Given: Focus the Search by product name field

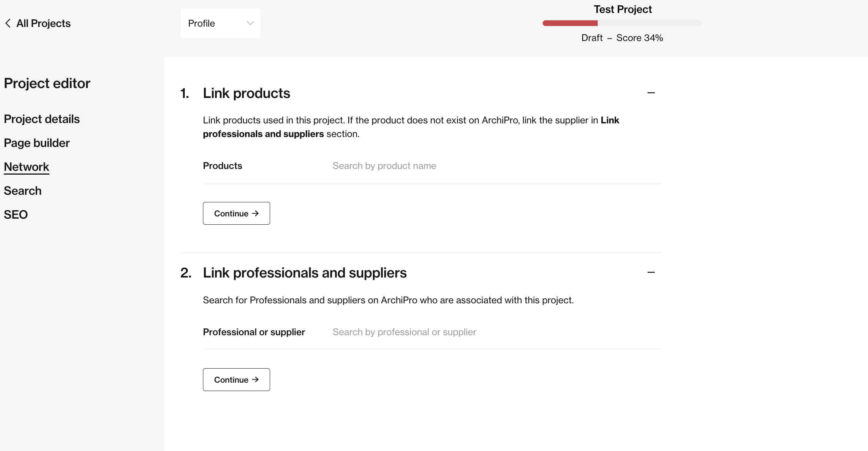Looking at the screenshot, I should (497, 166).
